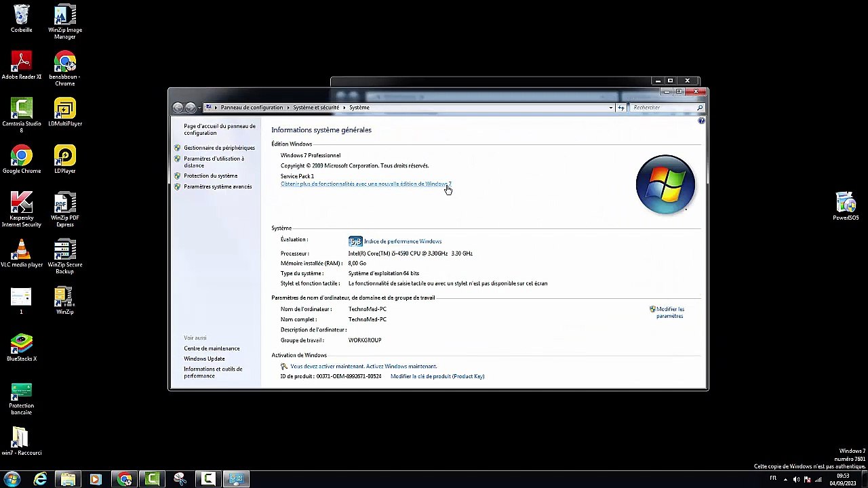
Task: Click the Système breadcrumb segment
Action: 359,107
